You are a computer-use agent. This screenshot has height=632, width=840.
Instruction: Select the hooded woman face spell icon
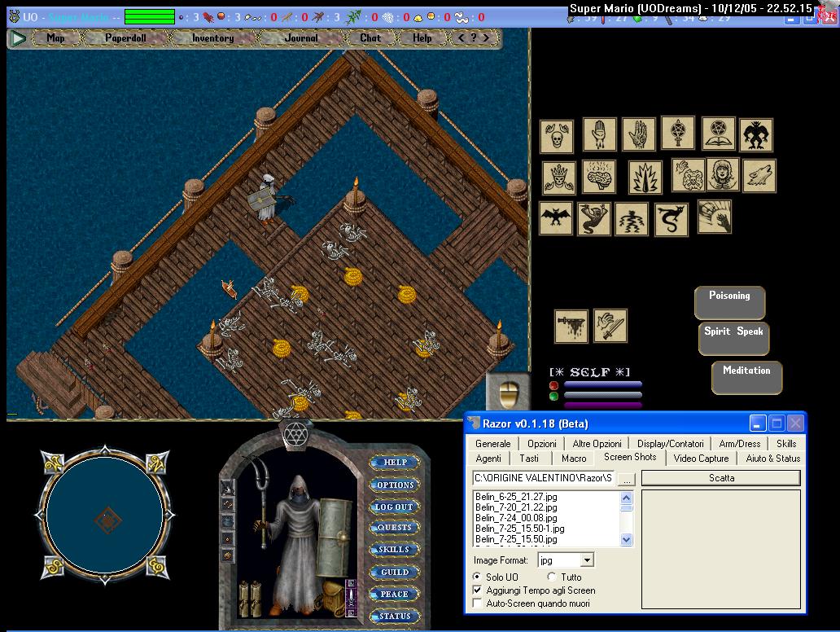coord(724,174)
